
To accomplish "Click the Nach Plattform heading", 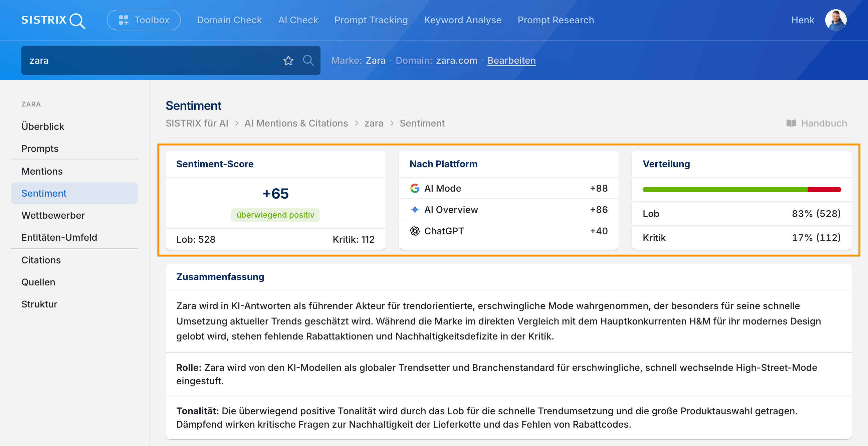I will pos(443,164).
